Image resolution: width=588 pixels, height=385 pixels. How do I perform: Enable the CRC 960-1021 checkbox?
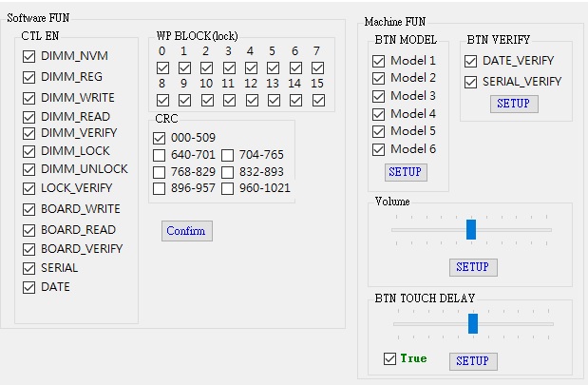[x=228, y=188]
